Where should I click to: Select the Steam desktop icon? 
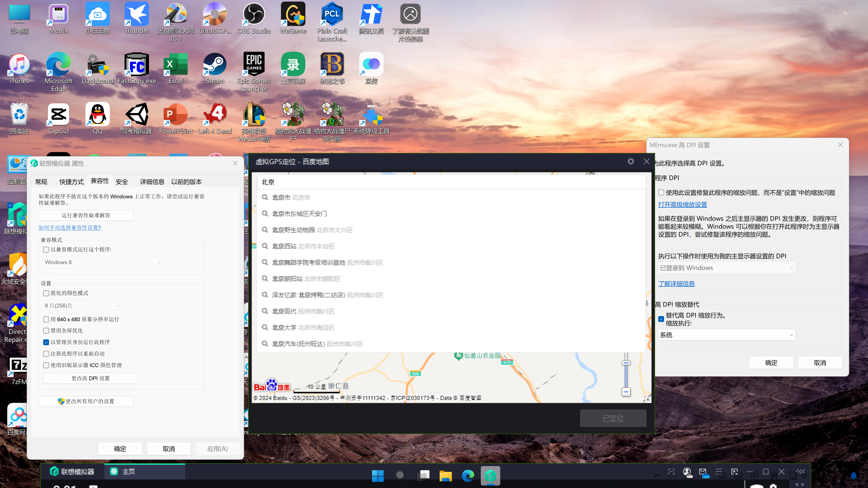tap(215, 69)
